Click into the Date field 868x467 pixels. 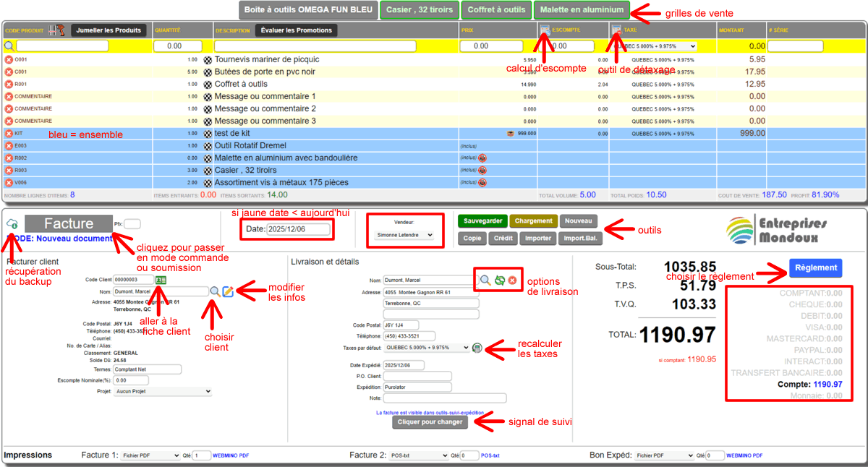298,230
